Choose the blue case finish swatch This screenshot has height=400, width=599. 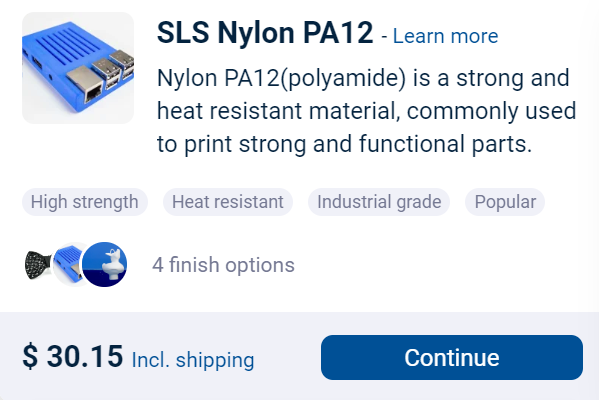coord(68,264)
